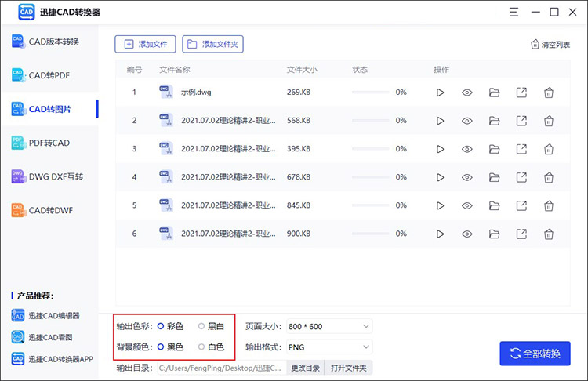Preview the 845.KB file with eye icon
Screen dimensions: 588x381
tap(467, 205)
